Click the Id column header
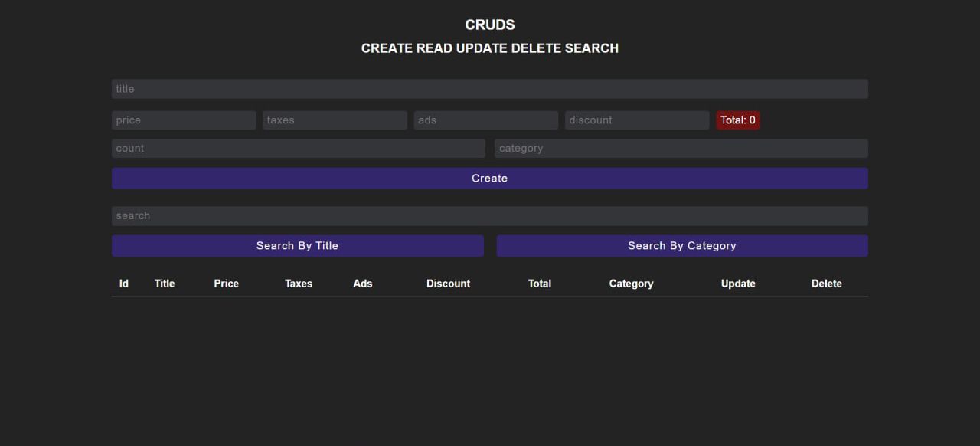The height and width of the screenshot is (446, 980). 124,284
